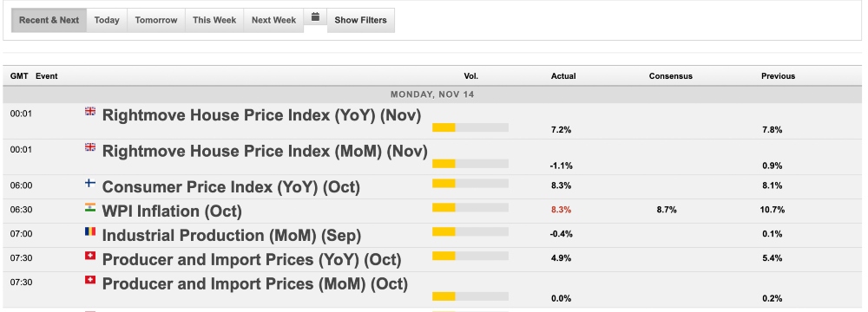868x312 pixels.
Task: Click volatility bar for Rightmove House Price Index (YoY)
Action: point(470,127)
